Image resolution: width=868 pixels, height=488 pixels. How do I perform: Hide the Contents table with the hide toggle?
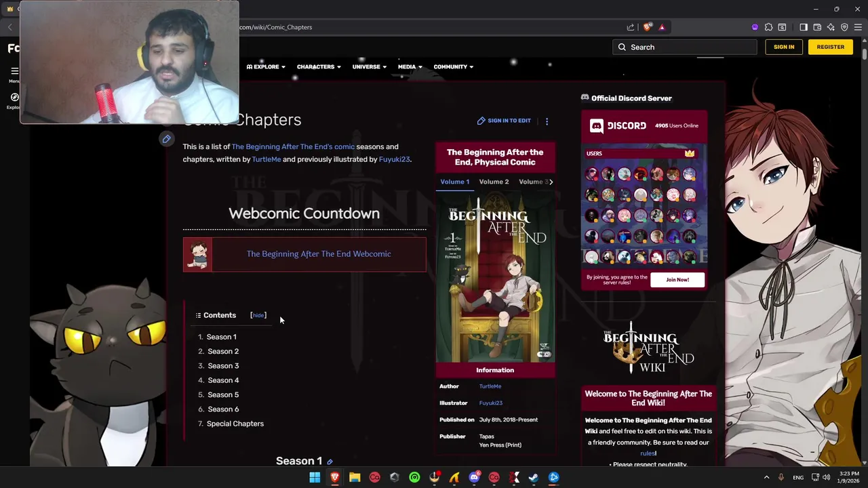tap(258, 315)
